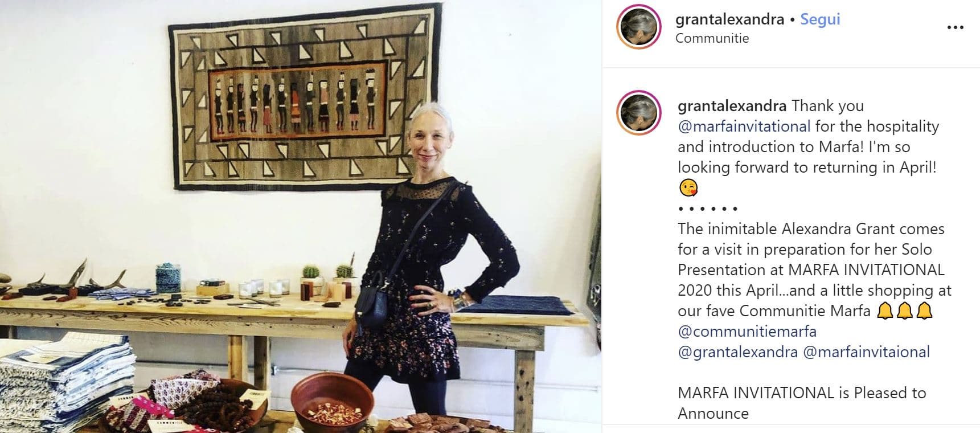Open the Communitie location link
This screenshot has width=980, height=433.
[712, 38]
